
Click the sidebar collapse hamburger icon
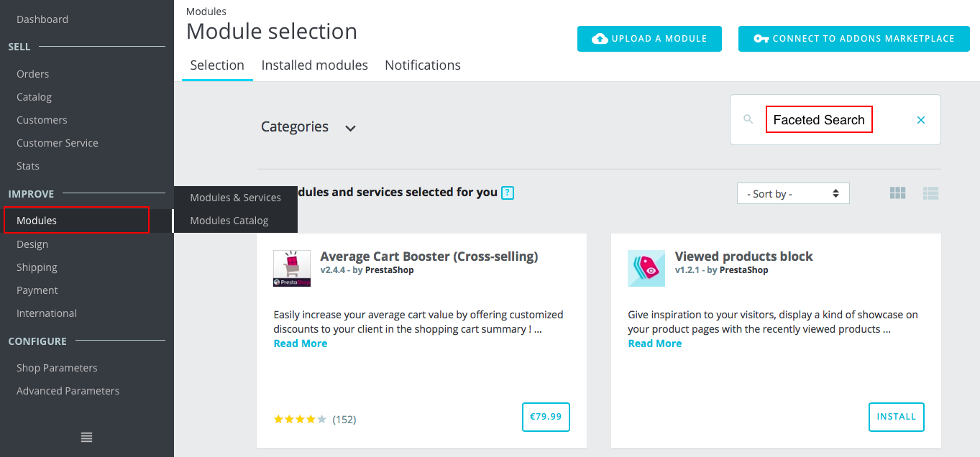(x=86, y=437)
